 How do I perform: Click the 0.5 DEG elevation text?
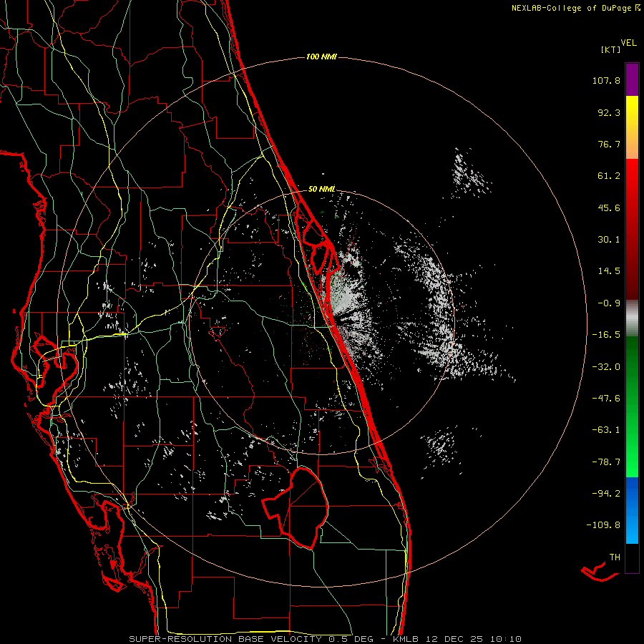[x=351, y=639]
